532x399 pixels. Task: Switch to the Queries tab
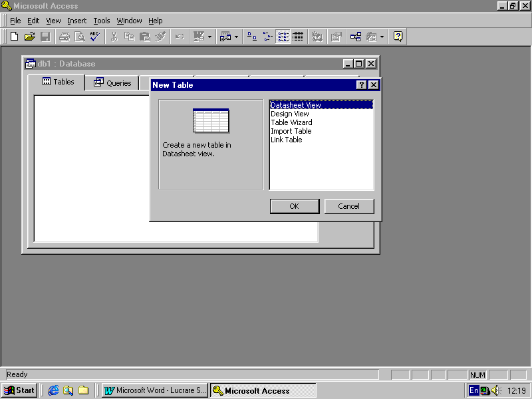pyautogui.click(x=112, y=83)
